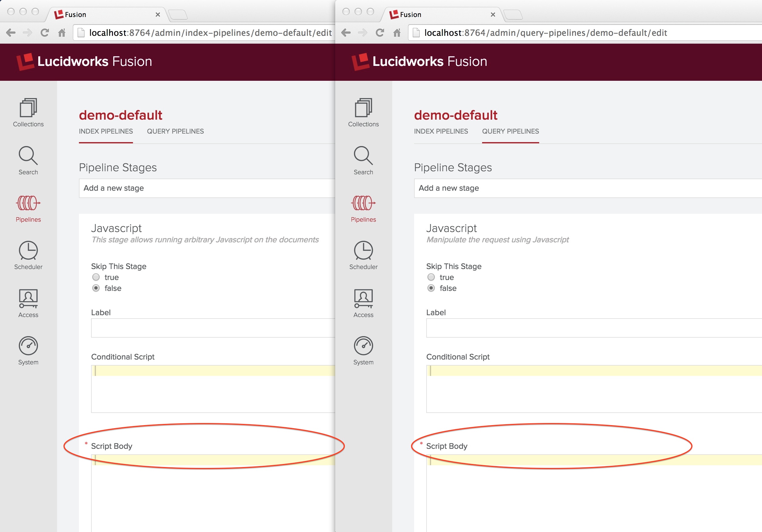
Task: Switch to INDEX PIPELINES tab in right window
Action: pos(442,131)
